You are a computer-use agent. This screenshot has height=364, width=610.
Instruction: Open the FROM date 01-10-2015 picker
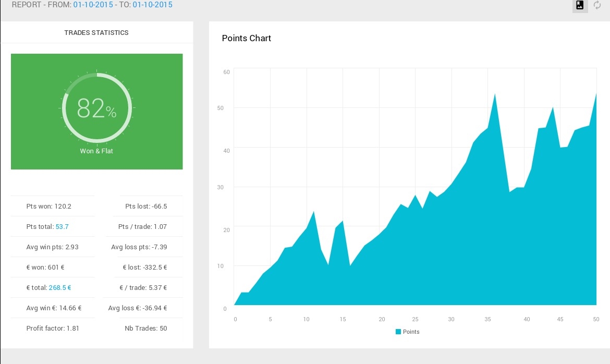93,5
